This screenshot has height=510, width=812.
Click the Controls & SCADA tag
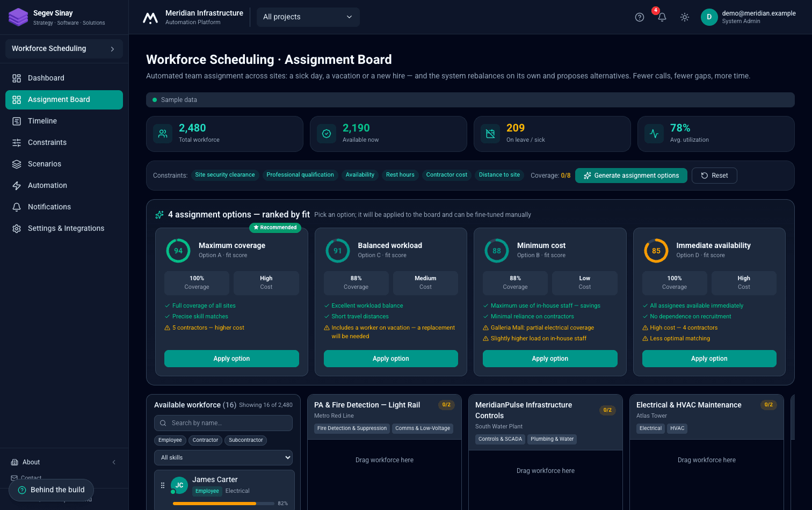pyautogui.click(x=500, y=439)
